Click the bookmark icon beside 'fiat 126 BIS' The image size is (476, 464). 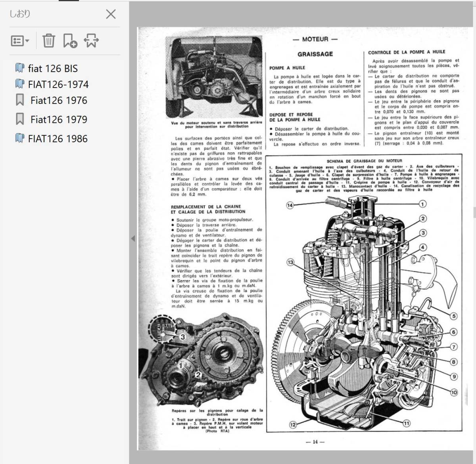pos(19,68)
